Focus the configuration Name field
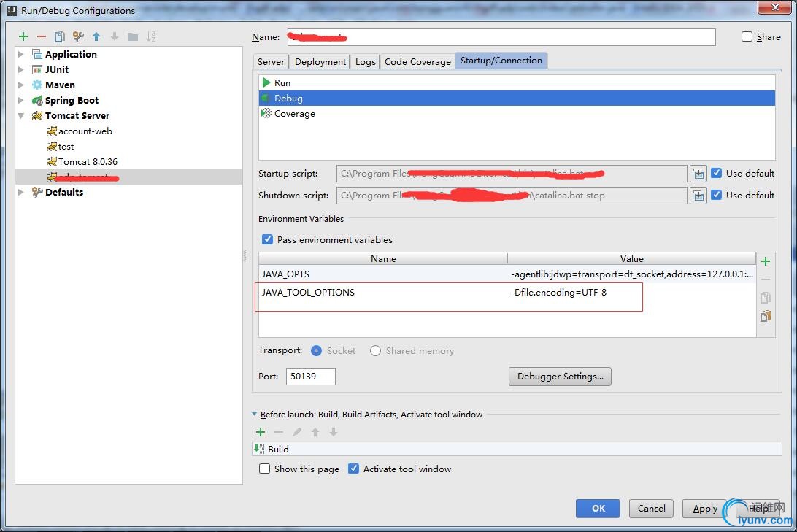Image resolution: width=797 pixels, height=532 pixels. point(501,37)
